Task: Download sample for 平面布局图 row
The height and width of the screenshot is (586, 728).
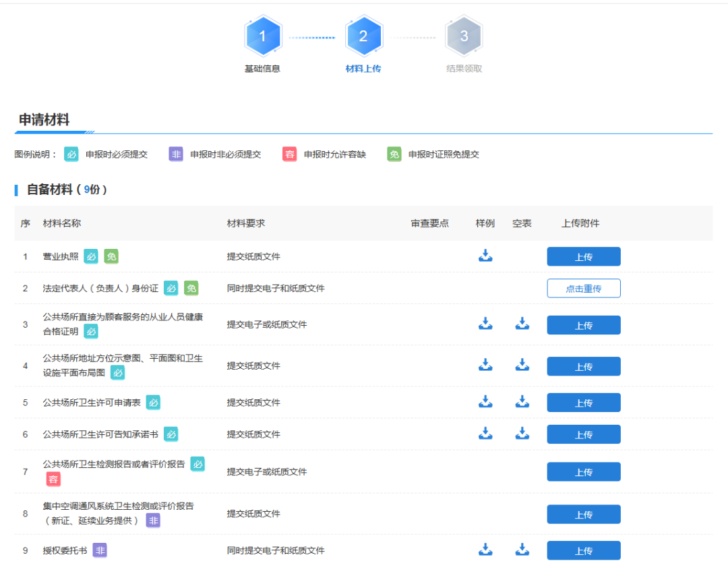Action: [x=485, y=365]
